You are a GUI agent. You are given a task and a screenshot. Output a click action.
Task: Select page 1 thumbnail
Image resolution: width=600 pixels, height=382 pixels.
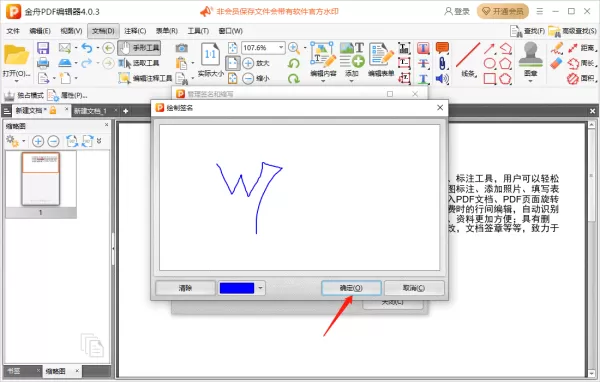(41, 179)
